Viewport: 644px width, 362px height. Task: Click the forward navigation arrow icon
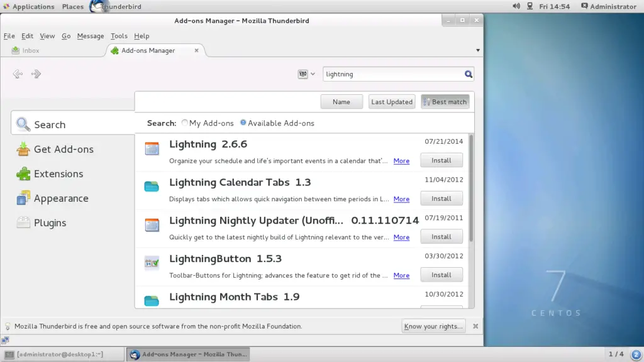tap(36, 74)
